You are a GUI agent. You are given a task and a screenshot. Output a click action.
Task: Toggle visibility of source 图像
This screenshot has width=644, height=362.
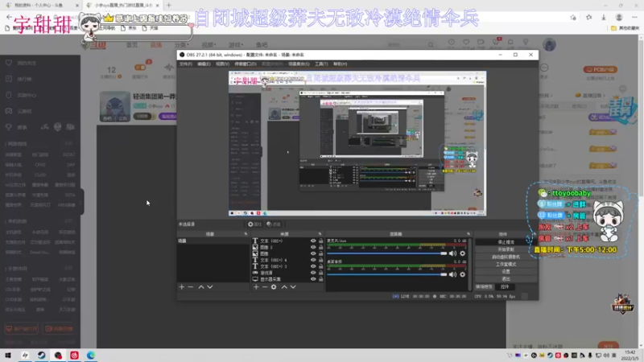(x=313, y=253)
